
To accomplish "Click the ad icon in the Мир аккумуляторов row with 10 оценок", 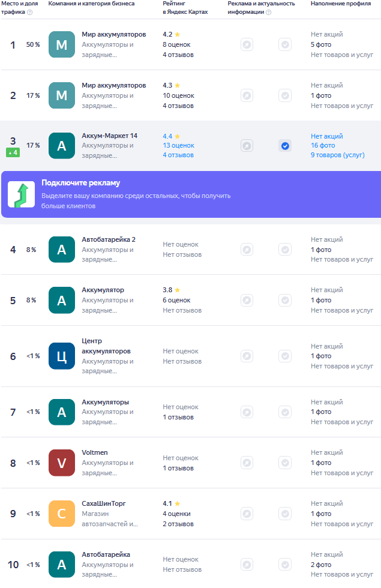I will click(247, 95).
